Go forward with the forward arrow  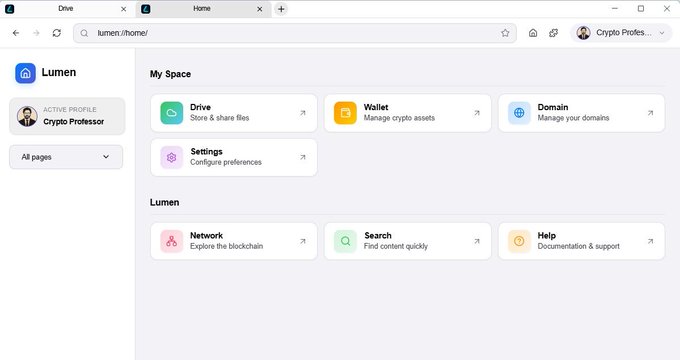pos(36,33)
